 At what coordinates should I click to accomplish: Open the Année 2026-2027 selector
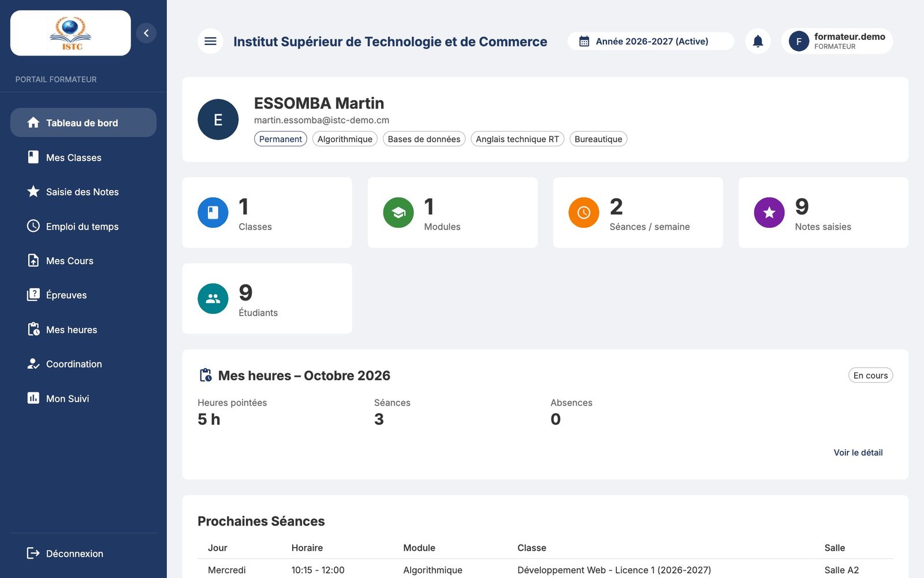coord(650,41)
